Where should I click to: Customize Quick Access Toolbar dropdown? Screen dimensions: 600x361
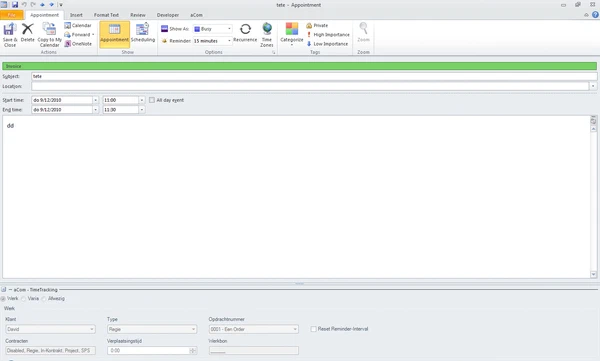coord(60,5)
